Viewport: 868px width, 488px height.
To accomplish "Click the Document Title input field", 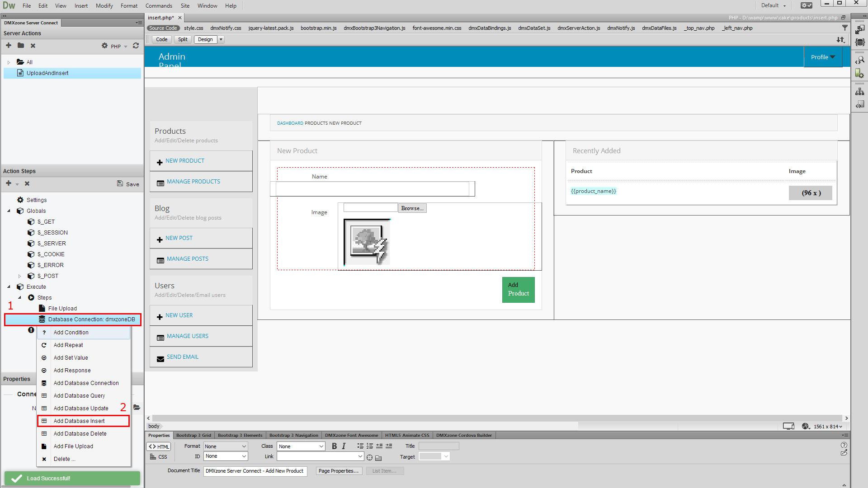I will click(255, 471).
